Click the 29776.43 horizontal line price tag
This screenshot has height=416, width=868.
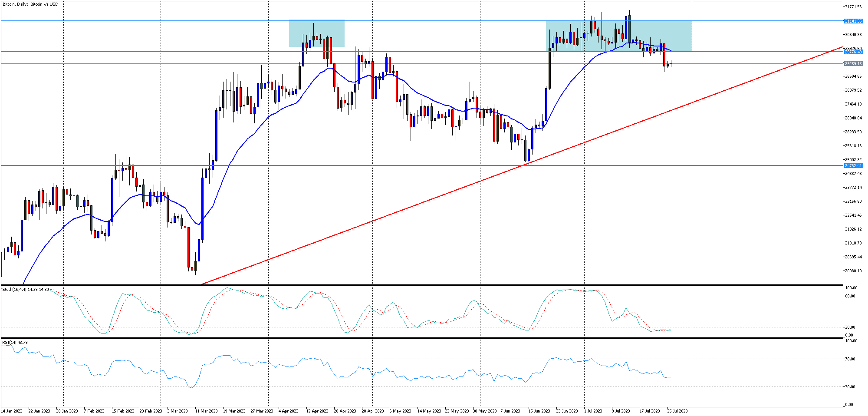(x=853, y=52)
